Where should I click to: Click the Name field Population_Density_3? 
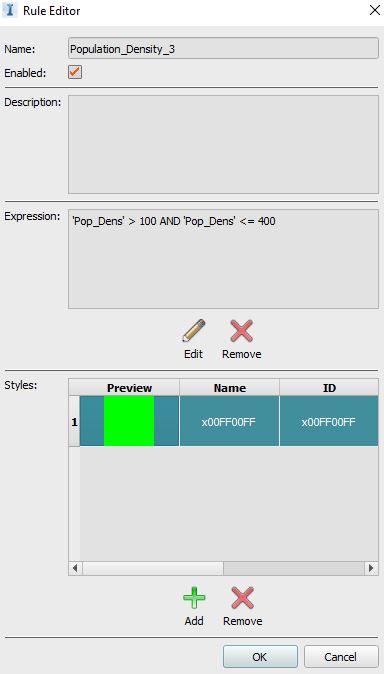coord(223,49)
